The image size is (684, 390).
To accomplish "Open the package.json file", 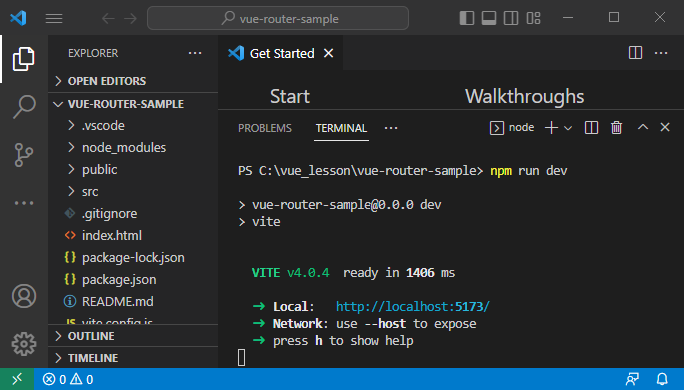I will coord(133,280).
